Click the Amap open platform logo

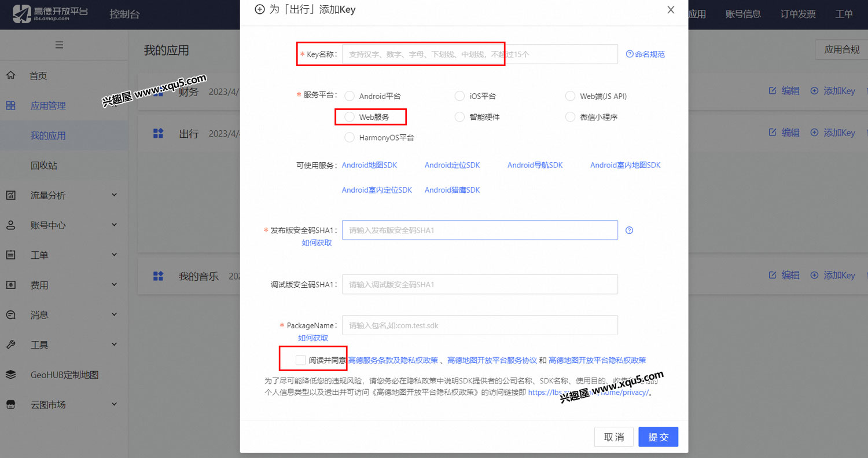(51, 14)
